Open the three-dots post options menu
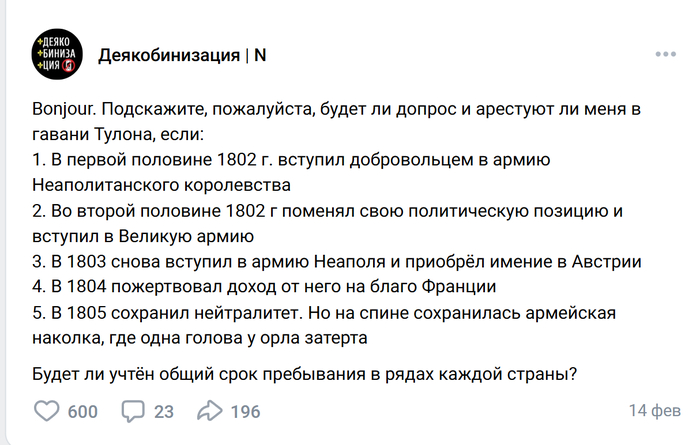Image resolution: width=700 pixels, height=445 pixels. (x=665, y=54)
